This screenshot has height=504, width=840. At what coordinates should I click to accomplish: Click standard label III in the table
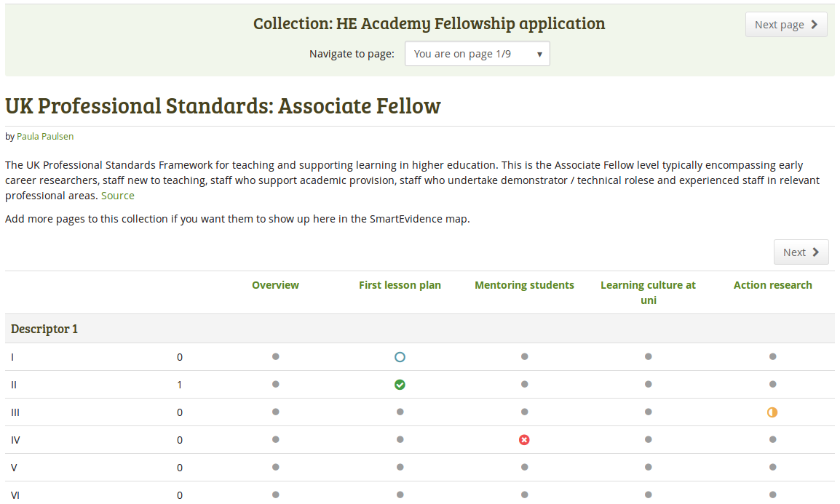(15, 412)
